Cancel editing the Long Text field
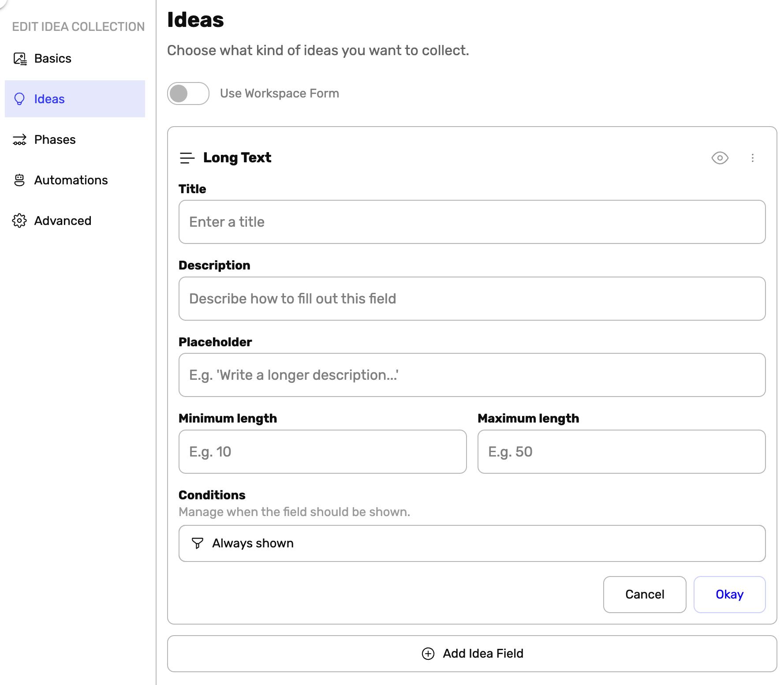The image size is (784, 685). click(644, 595)
